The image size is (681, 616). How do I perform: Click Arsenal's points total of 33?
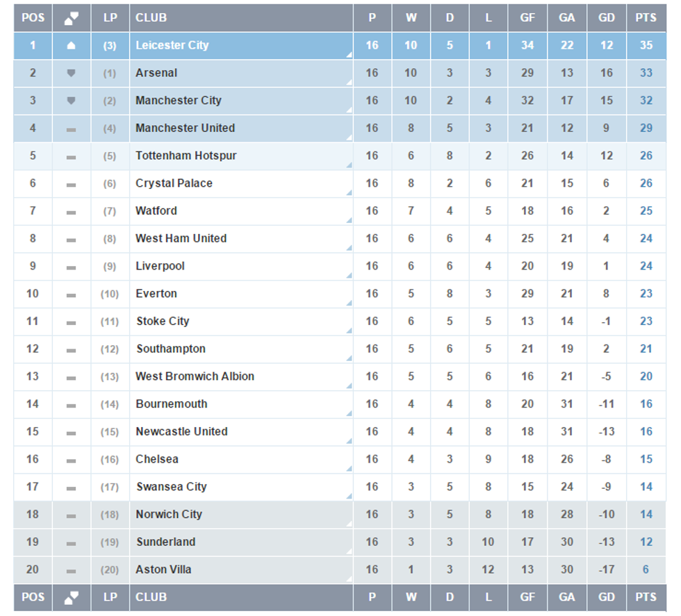[x=646, y=73]
